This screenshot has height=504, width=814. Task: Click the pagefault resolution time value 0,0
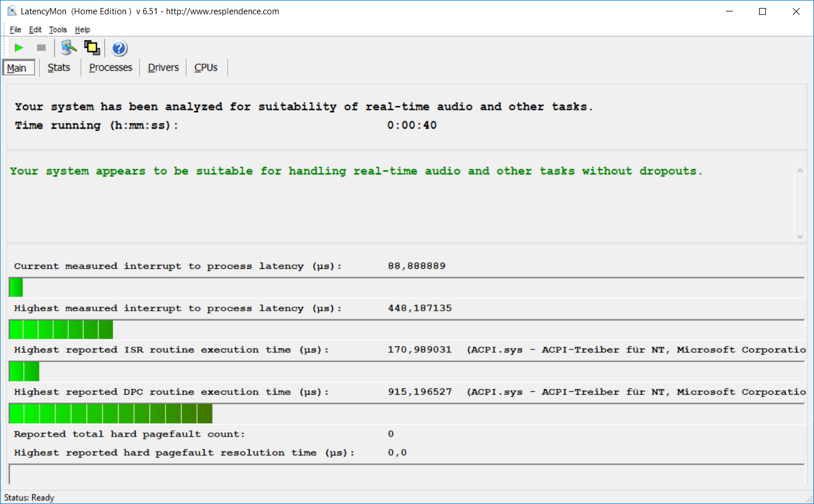click(x=397, y=453)
